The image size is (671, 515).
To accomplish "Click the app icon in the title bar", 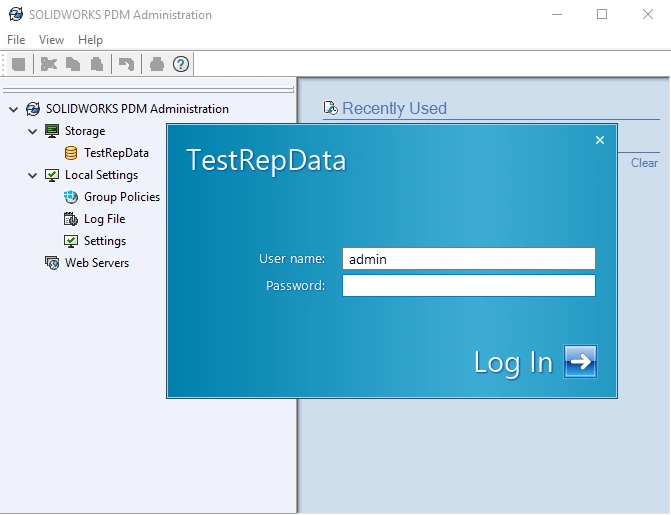I will [x=16, y=15].
